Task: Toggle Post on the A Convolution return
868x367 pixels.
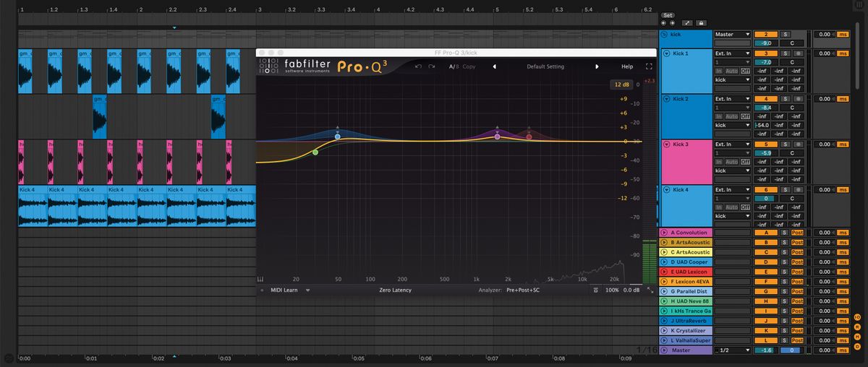Action: click(x=797, y=233)
